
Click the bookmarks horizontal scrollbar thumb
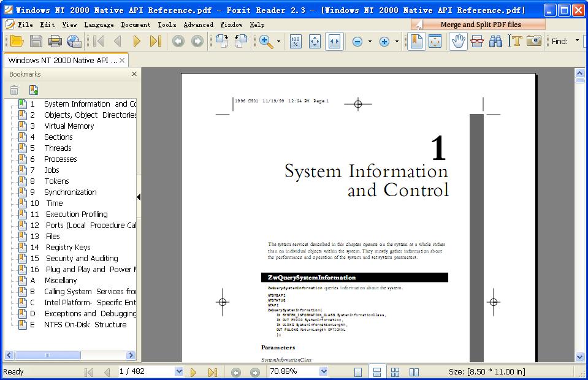tap(48, 355)
